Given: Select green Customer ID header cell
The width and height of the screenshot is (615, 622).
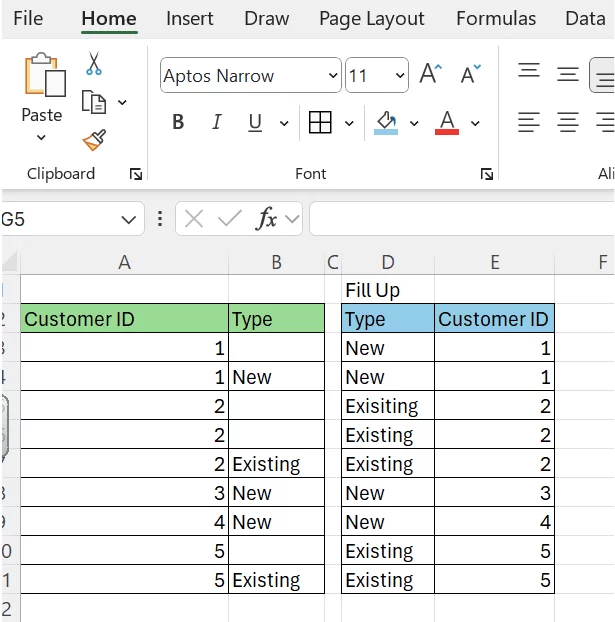Looking at the screenshot, I should point(125,319).
